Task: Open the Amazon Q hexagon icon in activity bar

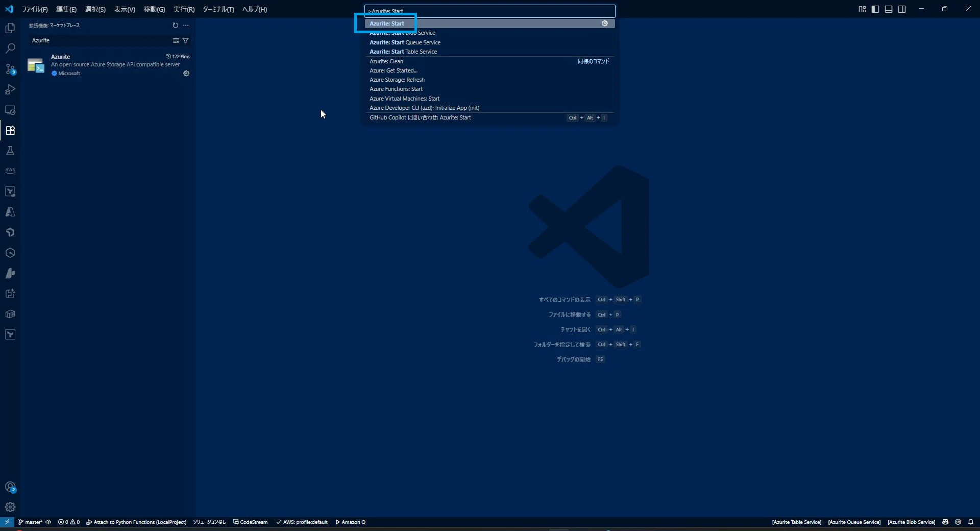Action: (x=10, y=253)
